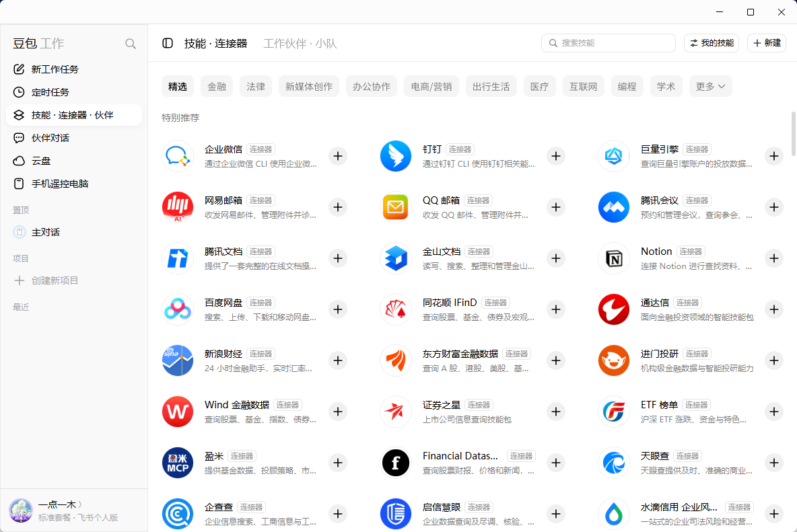This screenshot has width=797, height=532.
Task: Click the 网易邮箱 connector logo
Action: point(178,207)
